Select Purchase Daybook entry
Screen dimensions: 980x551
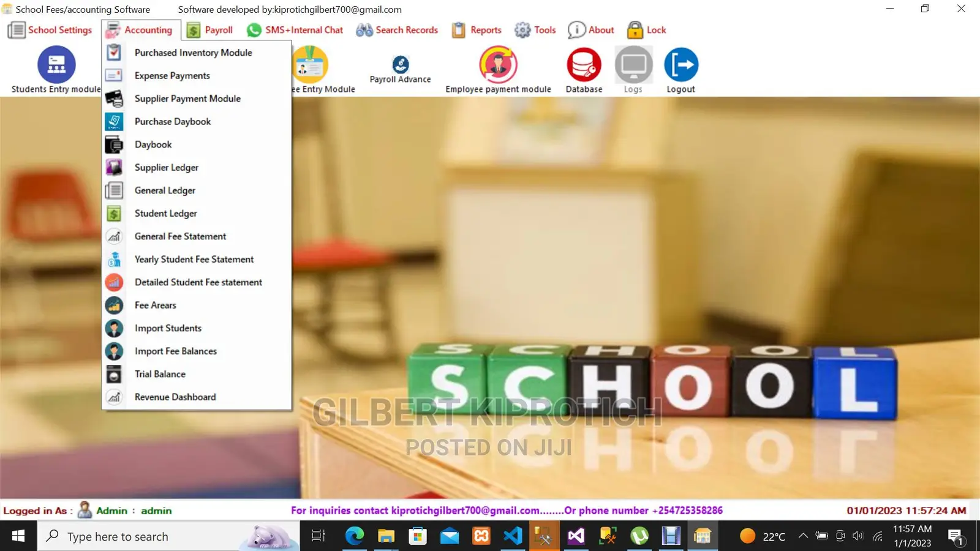point(197,121)
